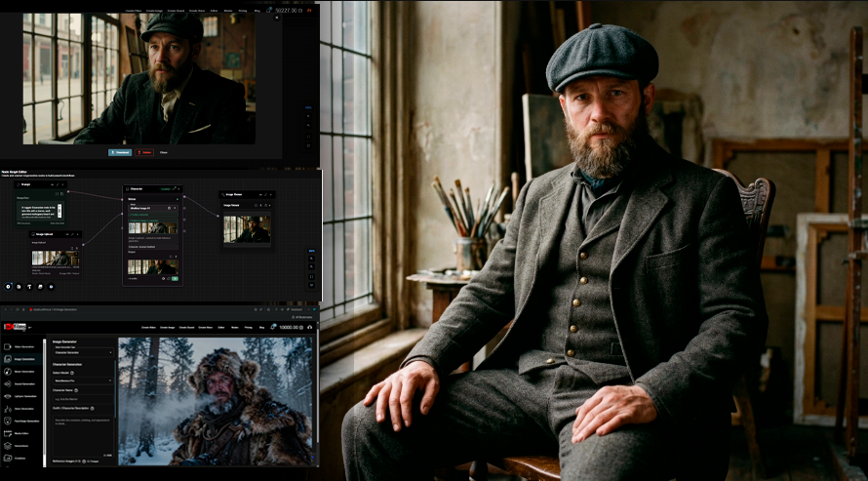Image resolution: width=868 pixels, height=481 pixels.
Task: Click the green run button in the Character node
Action: (175, 278)
